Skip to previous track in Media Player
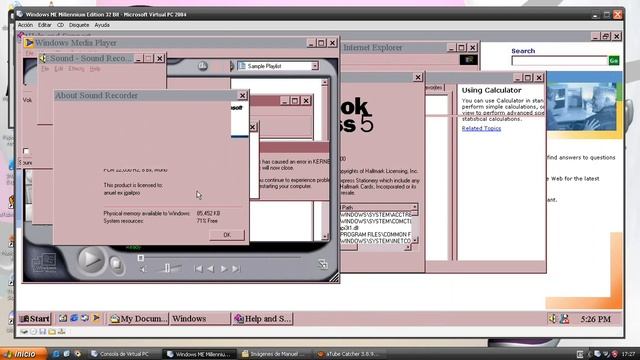Screen dimensions: 640x360 (x=198, y=269)
